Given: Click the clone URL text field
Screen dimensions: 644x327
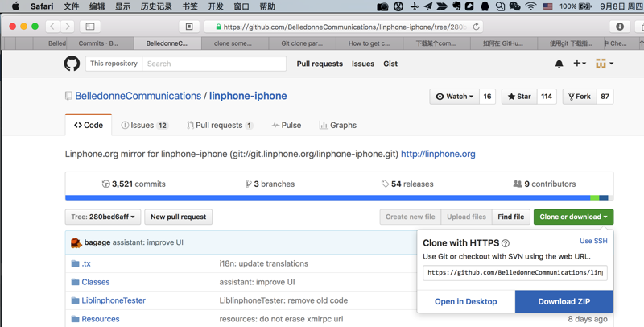Looking at the screenshot, I should click(515, 273).
